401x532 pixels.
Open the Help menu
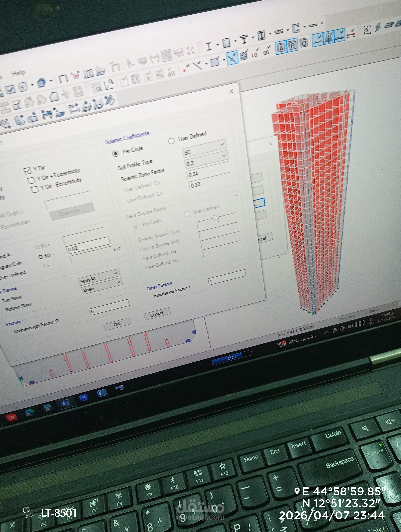click(18, 73)
